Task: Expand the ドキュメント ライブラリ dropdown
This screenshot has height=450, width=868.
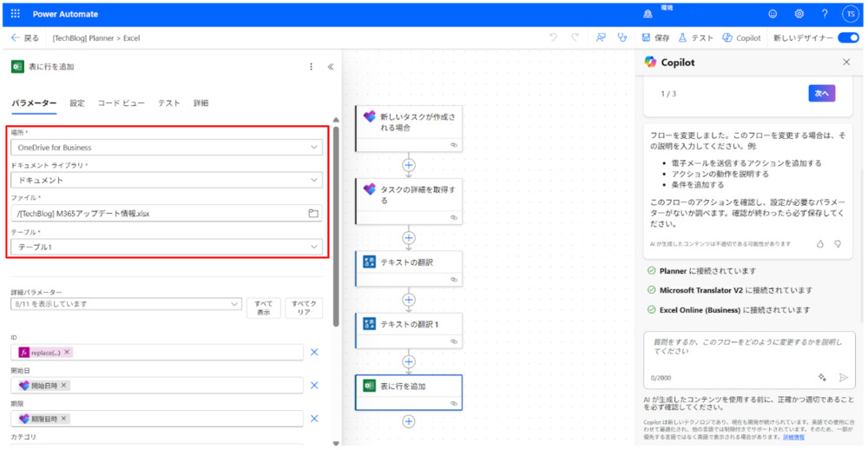Action: 167,180
